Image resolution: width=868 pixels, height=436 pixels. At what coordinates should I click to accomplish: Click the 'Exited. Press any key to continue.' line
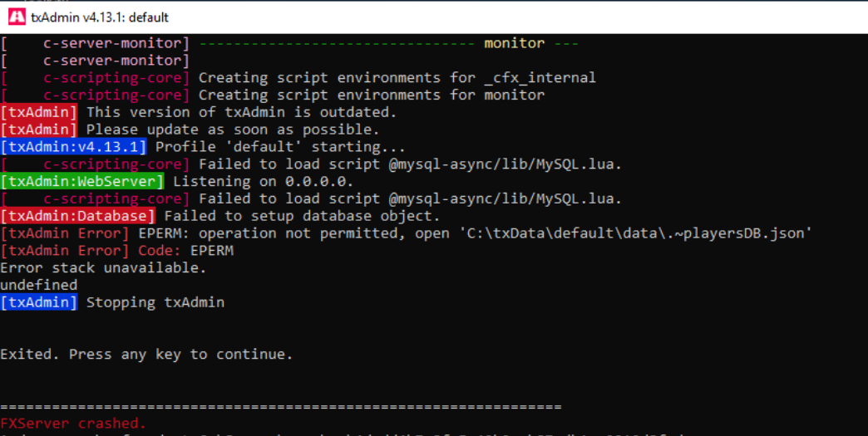click(146, 355)
